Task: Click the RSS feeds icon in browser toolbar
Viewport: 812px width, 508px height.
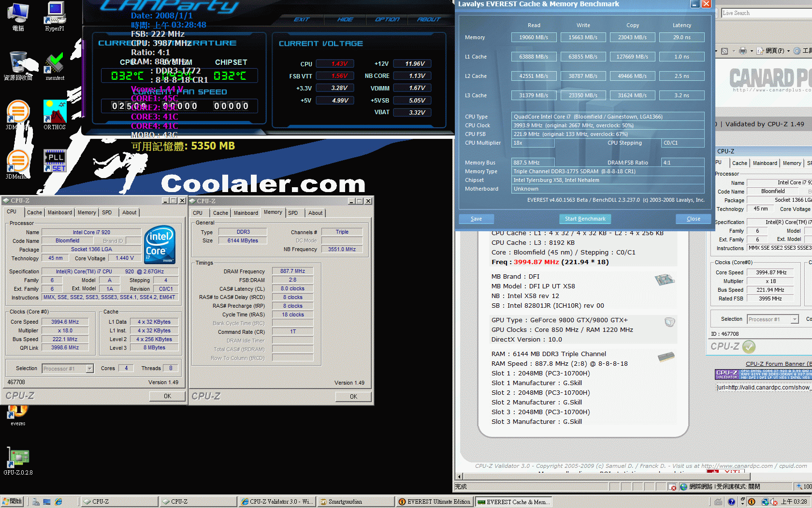Action: point(724,51)
